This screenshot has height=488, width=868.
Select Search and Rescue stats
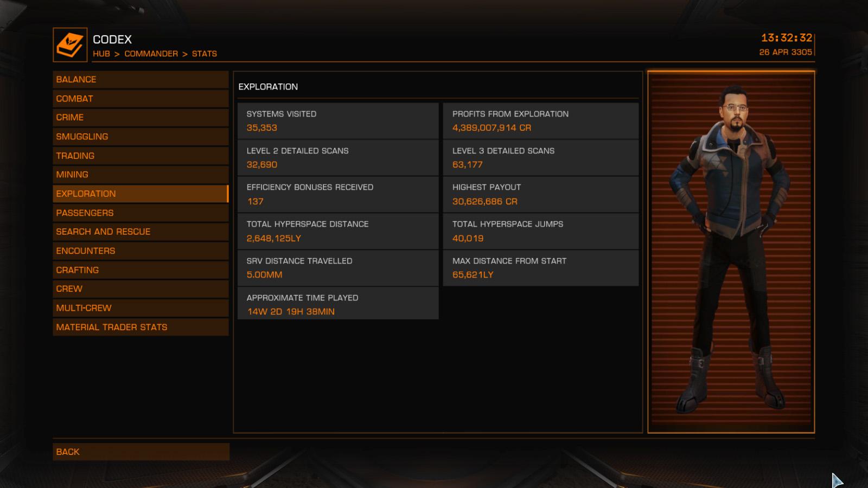(x=141, y=232)
